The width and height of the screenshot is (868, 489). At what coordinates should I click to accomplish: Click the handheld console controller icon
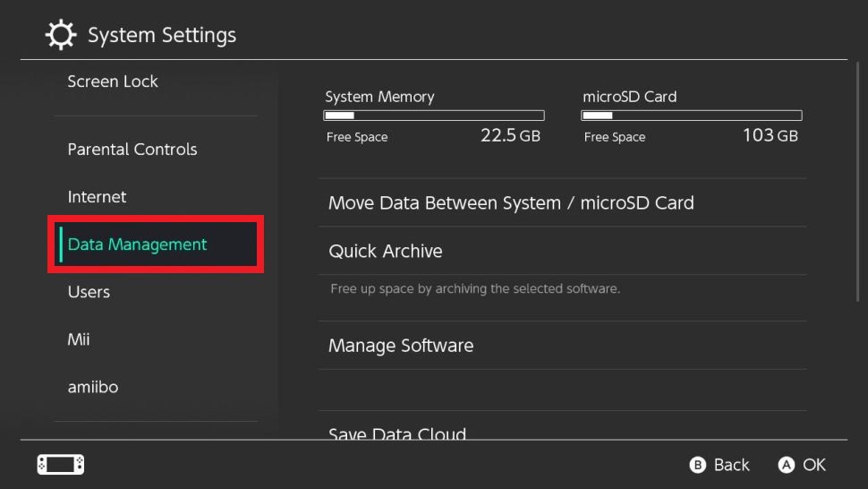pos(61,464)
